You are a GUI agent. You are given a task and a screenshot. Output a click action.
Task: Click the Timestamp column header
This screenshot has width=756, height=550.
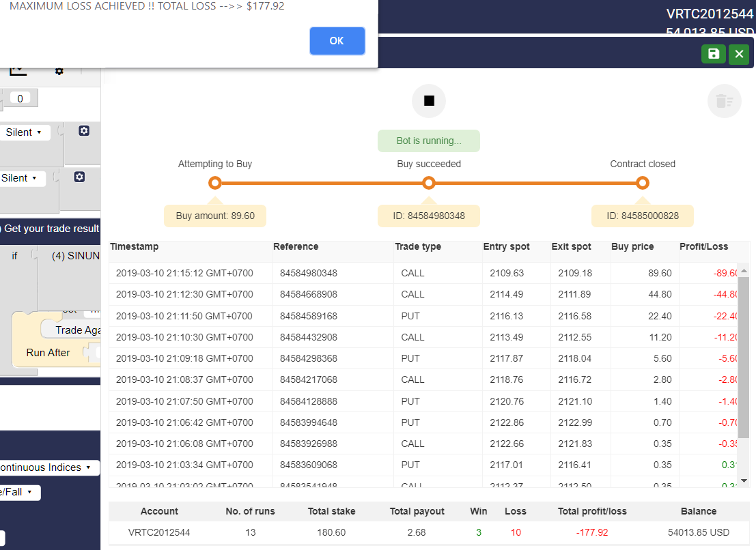click(x=134, y=246)
